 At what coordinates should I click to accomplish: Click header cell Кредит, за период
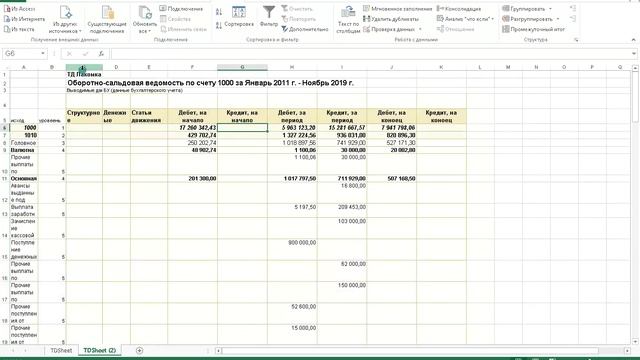coord(342,116)
